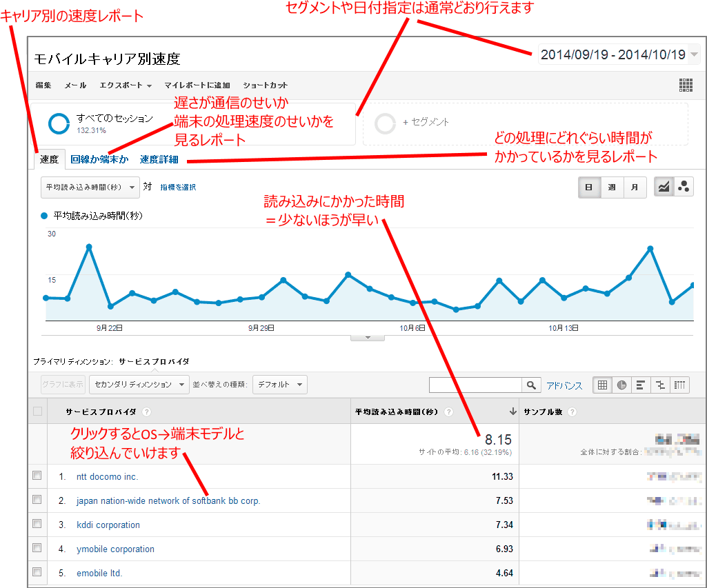Click the ymobile corporation link

click(x=115, y=549)
